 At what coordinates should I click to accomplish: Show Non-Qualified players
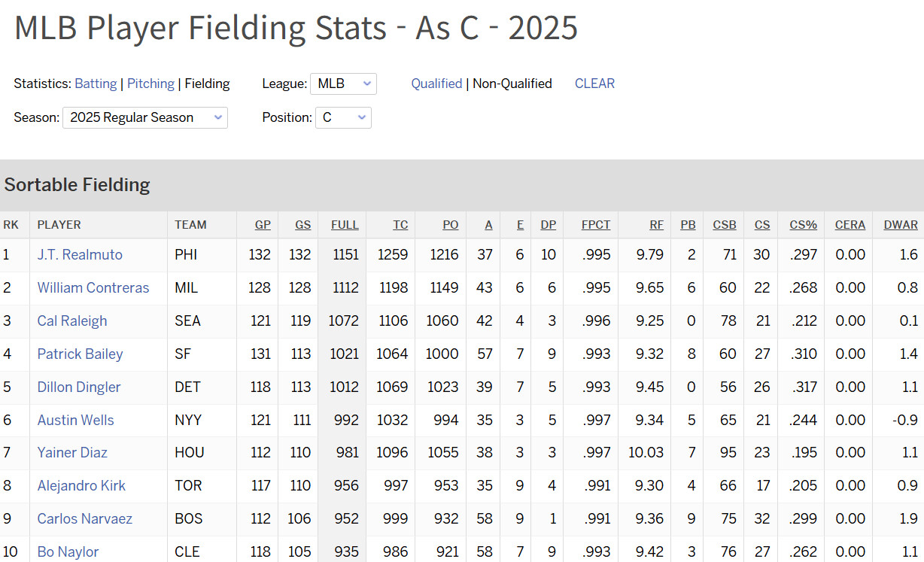click(x=512, y=84)
